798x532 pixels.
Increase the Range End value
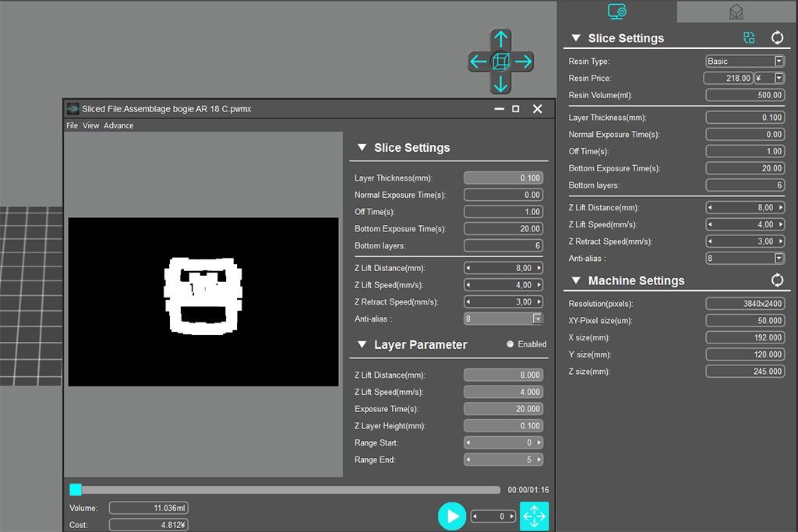coord(539,460)
